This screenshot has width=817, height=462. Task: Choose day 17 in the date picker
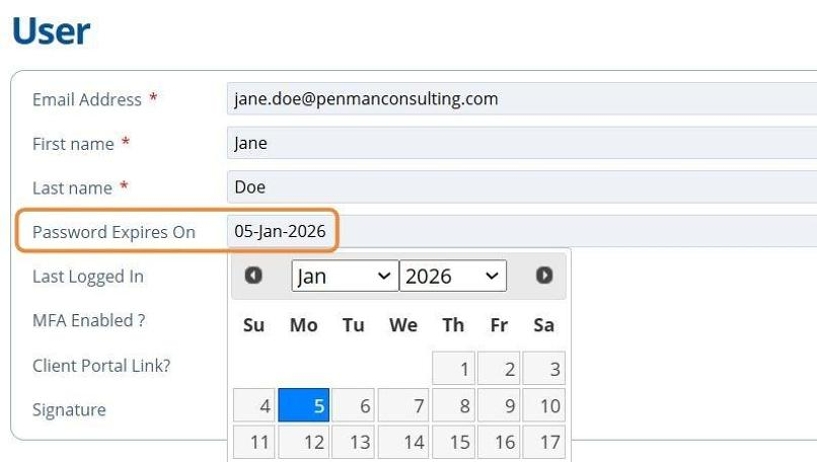(x=543, y=442)
